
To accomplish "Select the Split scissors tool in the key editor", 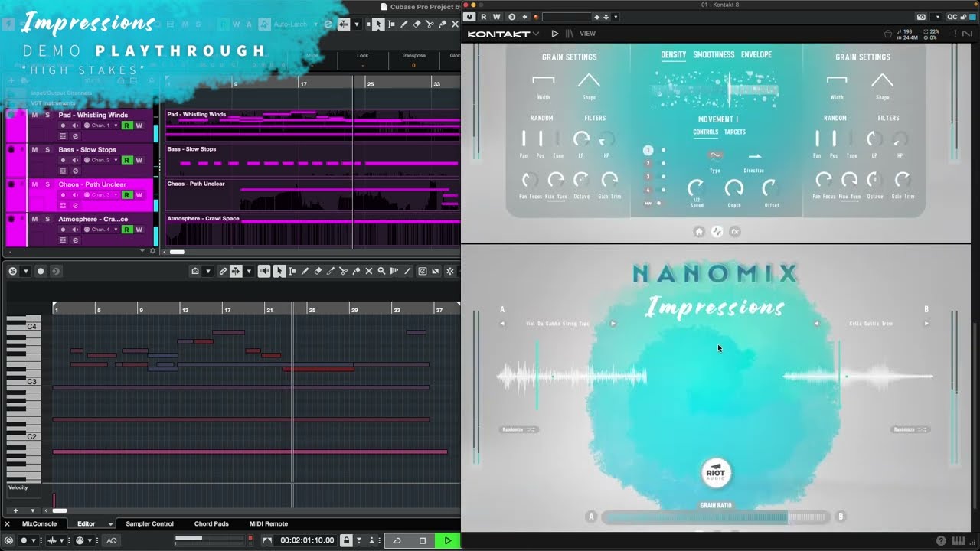I will [x=343, y=271].
